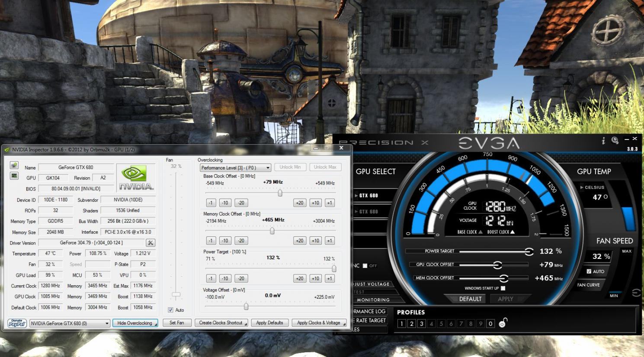Open the sensor monitoring graph icon
Image resolution: width=644 pixels, height=357 pixels.
14,176
